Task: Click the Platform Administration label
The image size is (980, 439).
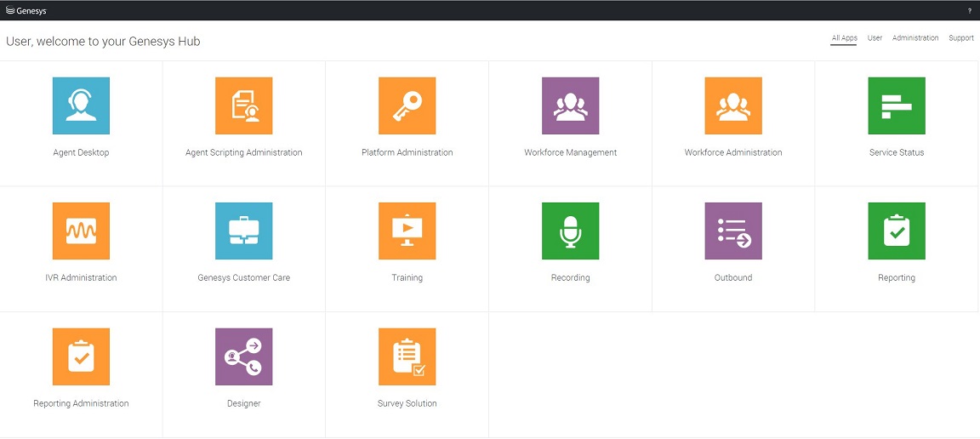Action: [407, 152]
